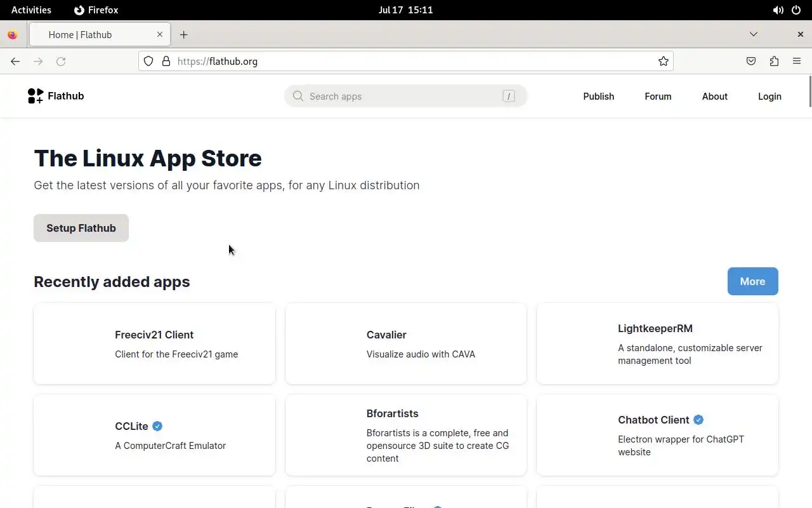Screen dimensions: 812x508
Task: Open the CCLite app card
Action: [x=154, y=435]
